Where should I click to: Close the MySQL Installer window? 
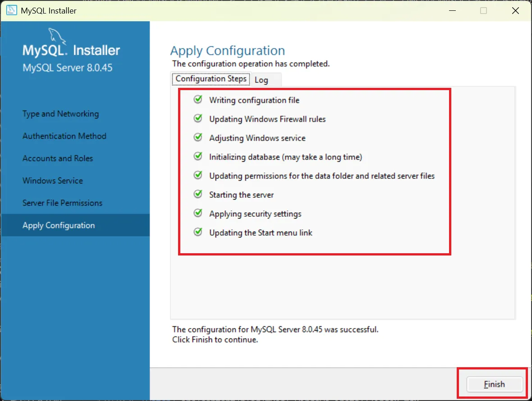point(515,10)
